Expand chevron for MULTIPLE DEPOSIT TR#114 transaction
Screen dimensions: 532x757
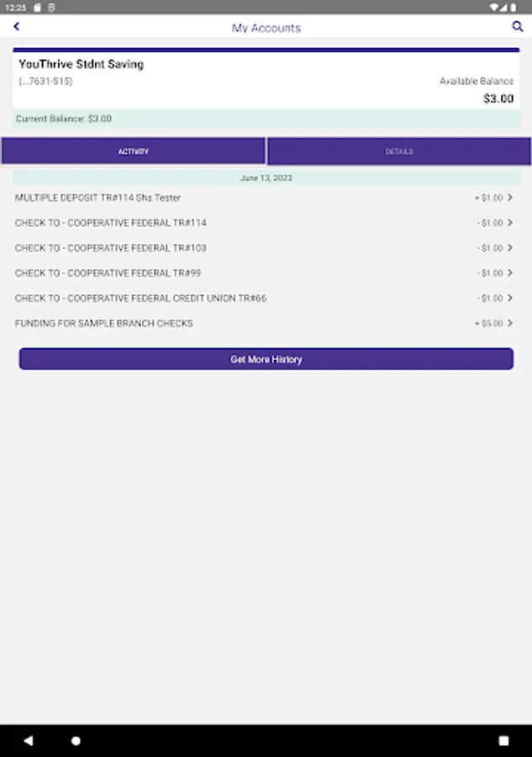tap(510, 198)
